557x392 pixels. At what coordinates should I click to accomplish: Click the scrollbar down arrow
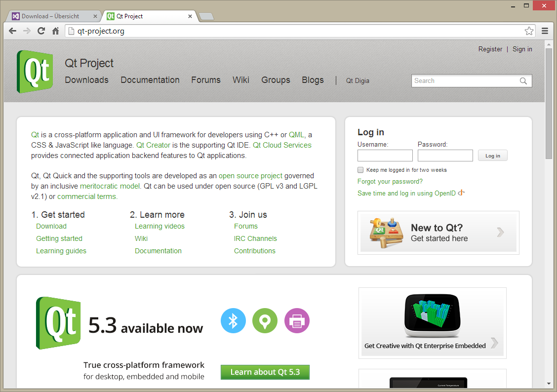click(x=549, y=384)
